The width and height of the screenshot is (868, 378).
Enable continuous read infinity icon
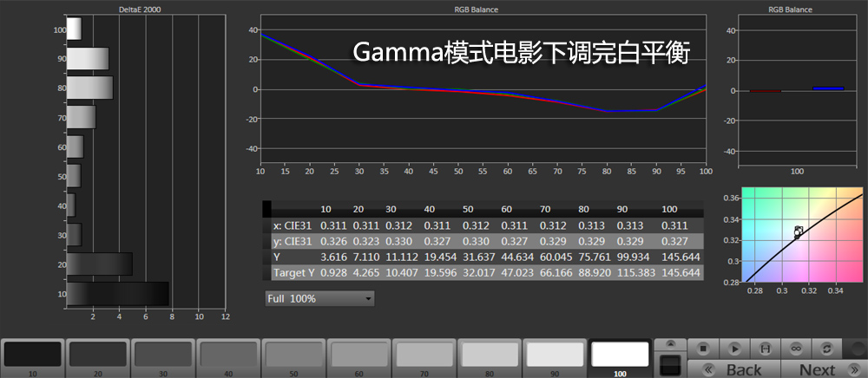coord(797,349)
